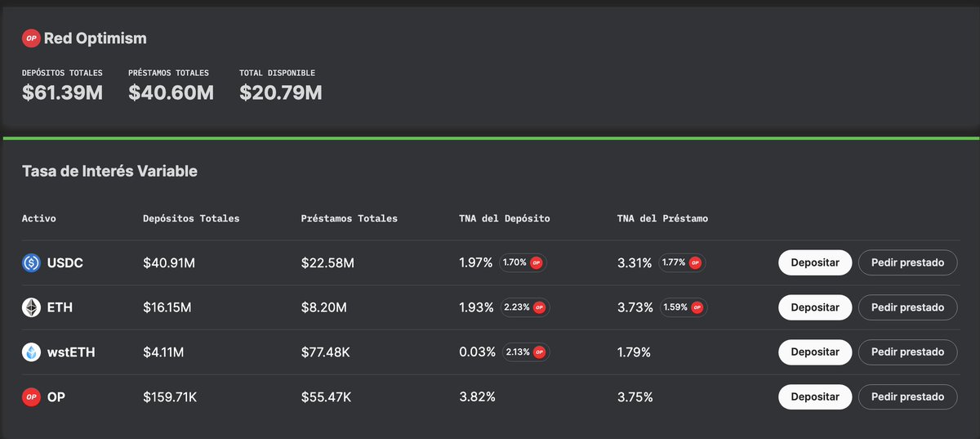980x439 pixels.
Task: Click the Activo column header
Action: click(39, 219)
